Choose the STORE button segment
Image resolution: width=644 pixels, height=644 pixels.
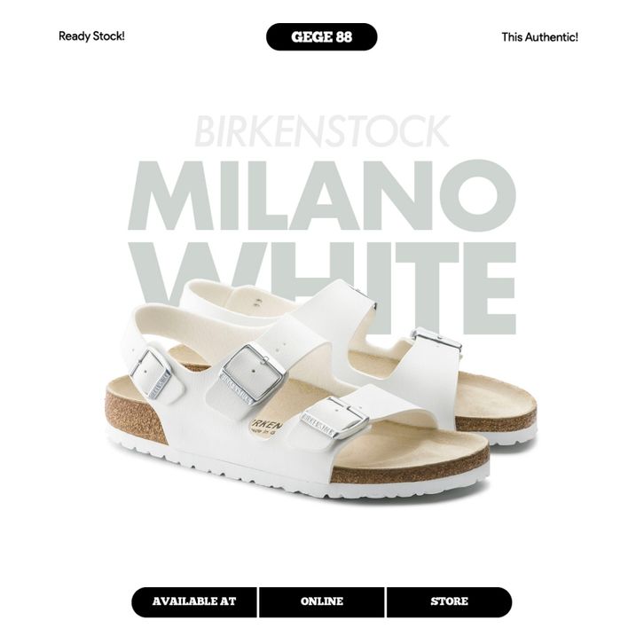point(450,601)
